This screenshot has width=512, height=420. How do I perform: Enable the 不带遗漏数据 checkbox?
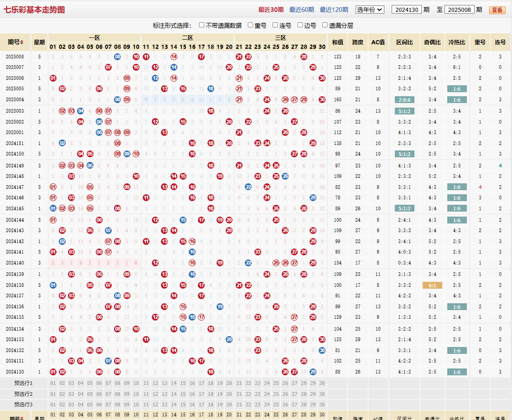click(x=202, y=25)
